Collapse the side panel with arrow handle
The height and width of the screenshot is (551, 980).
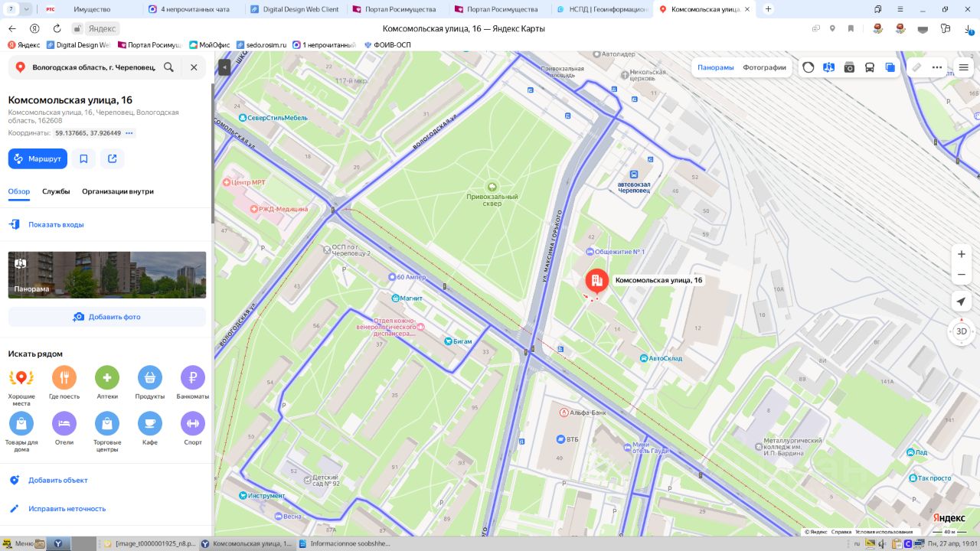224,67
